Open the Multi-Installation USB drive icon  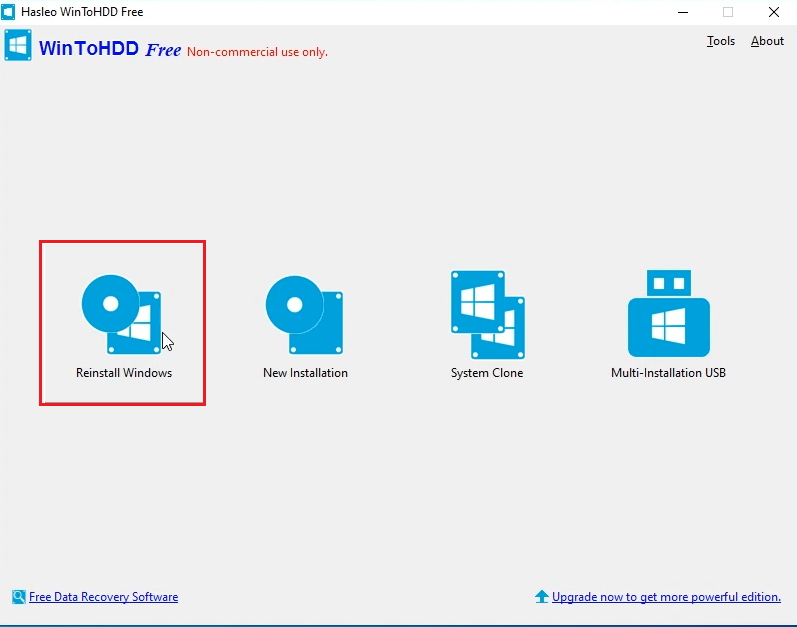click(669, 313)
